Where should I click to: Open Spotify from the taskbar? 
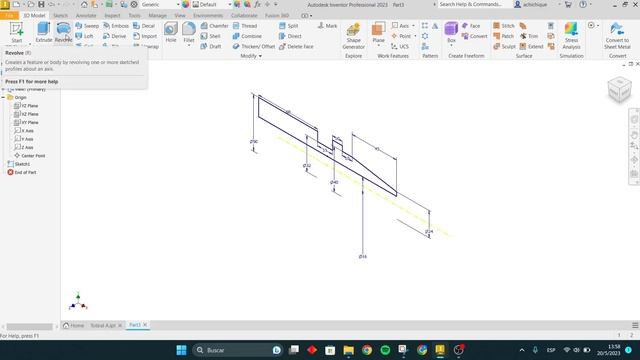pos(385,350)
